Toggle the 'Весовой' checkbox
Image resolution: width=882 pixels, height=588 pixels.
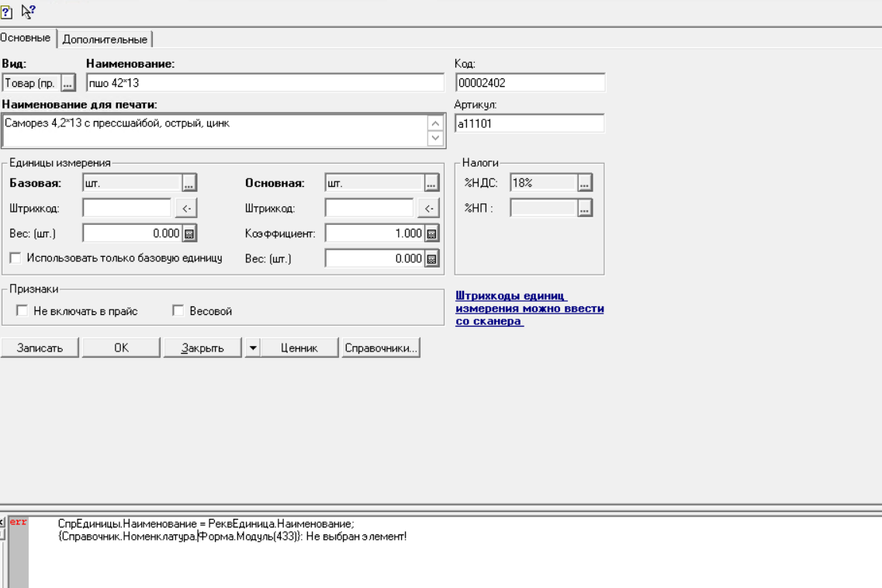pyautogui.click(x=178, y=311)
